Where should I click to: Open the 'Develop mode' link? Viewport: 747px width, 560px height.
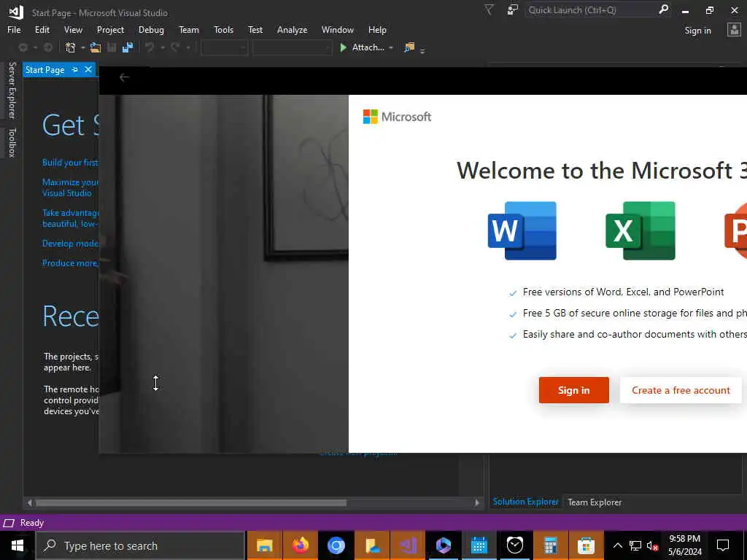click(70, 244)
